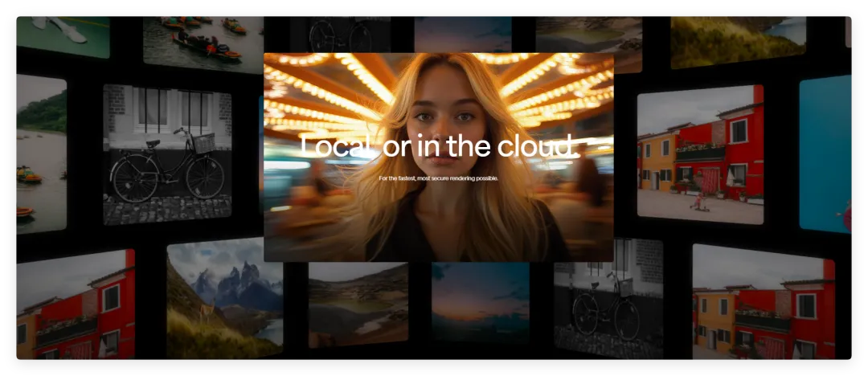The width and height of the screenshot is (868, 376).
Task: Click the blonde woman carousel portrait image
Action: (x=439, y=157)
